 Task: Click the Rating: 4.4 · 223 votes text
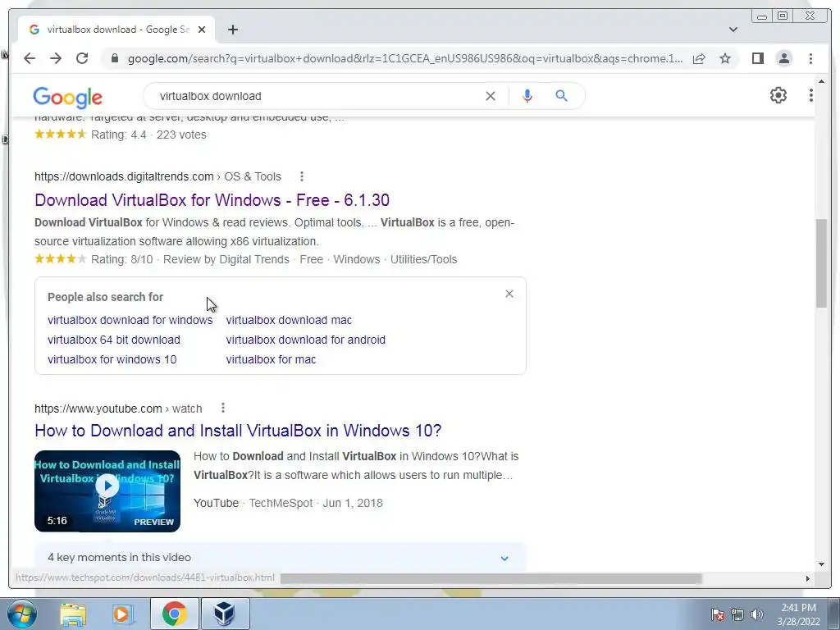(148, 135)
